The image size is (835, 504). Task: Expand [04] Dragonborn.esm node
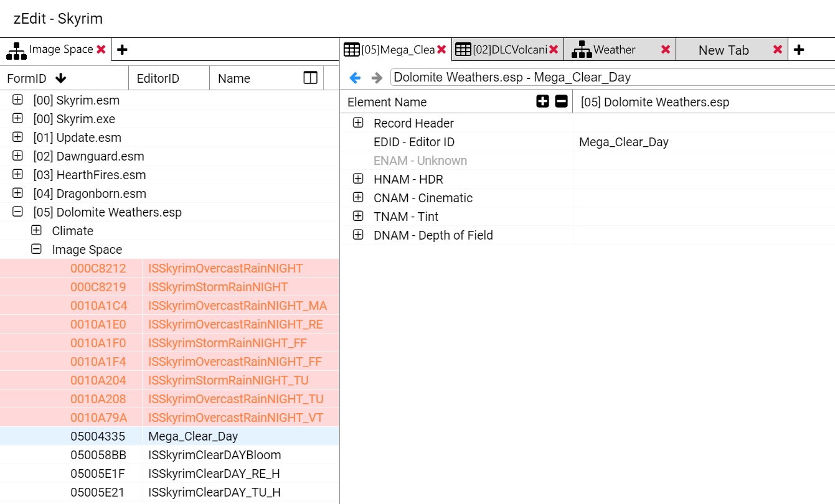(x=17, y=193)
